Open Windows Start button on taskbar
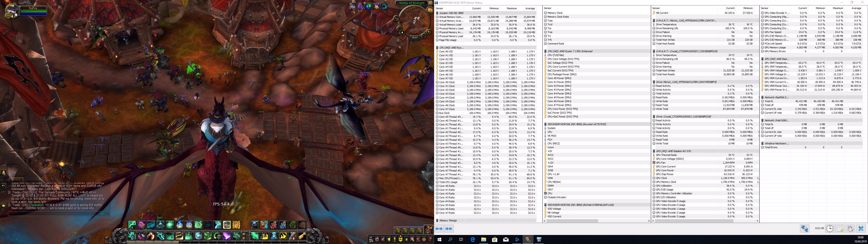The image size is (868, 244). pyautogui.click(x=439, y=239)
